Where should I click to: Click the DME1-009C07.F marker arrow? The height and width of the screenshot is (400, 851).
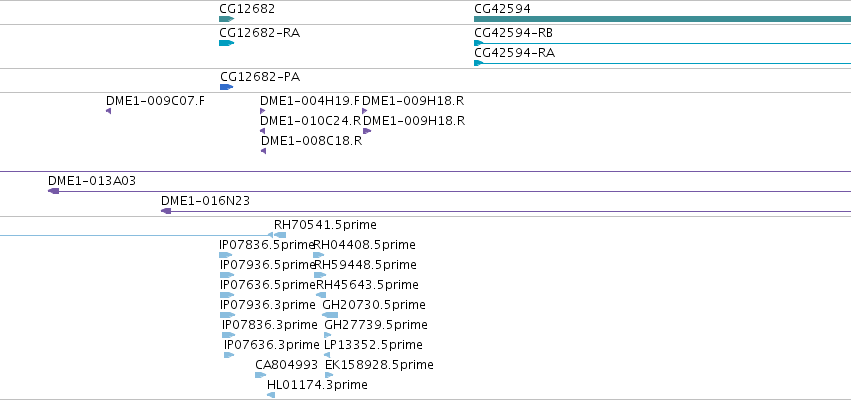click(x=109, y=111)
